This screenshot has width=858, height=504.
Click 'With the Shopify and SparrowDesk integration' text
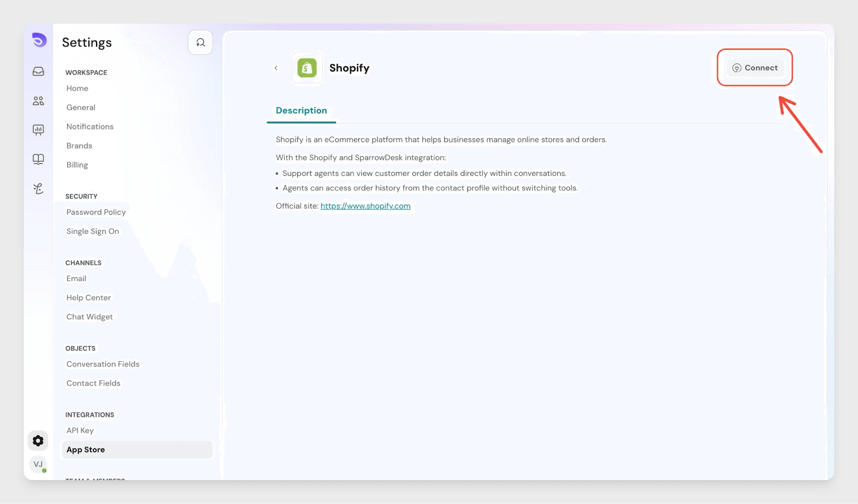[x=361, y=158]
